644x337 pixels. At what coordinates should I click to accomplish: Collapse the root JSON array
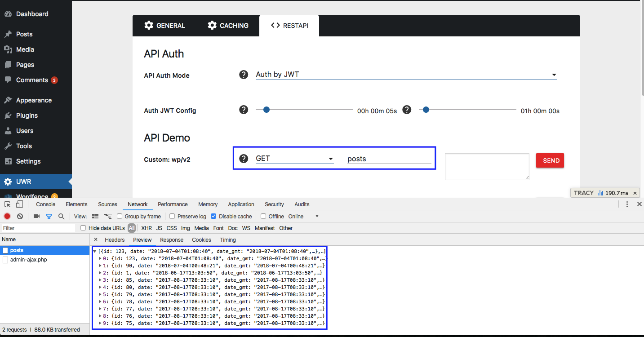tap(95, 251)
